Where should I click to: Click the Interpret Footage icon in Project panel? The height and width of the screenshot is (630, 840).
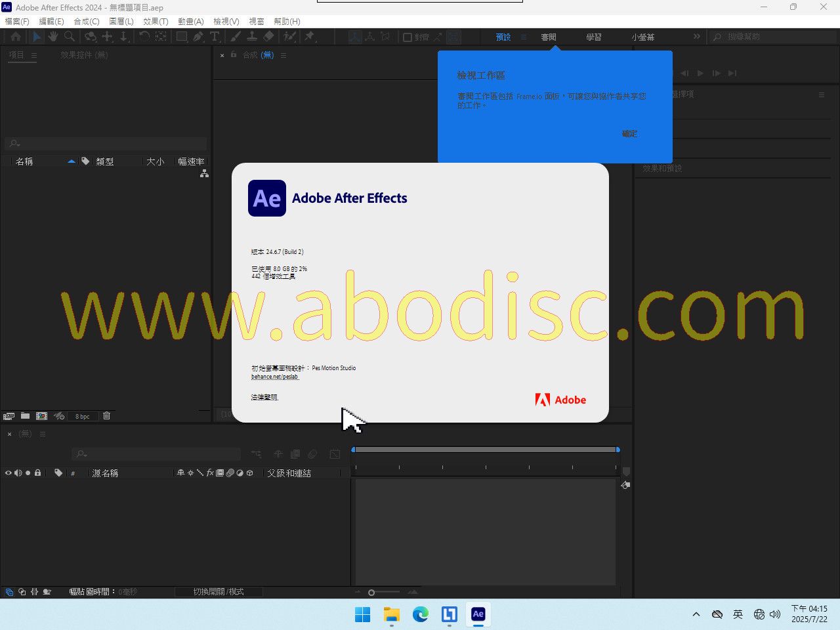tap(9, 416)
